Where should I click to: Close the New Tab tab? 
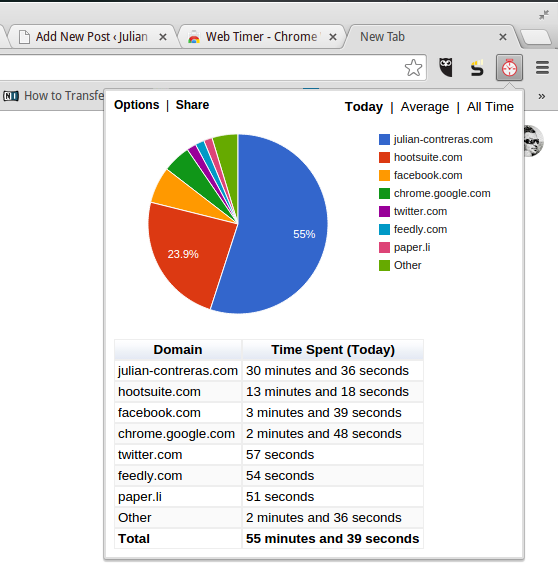point(503,37)
